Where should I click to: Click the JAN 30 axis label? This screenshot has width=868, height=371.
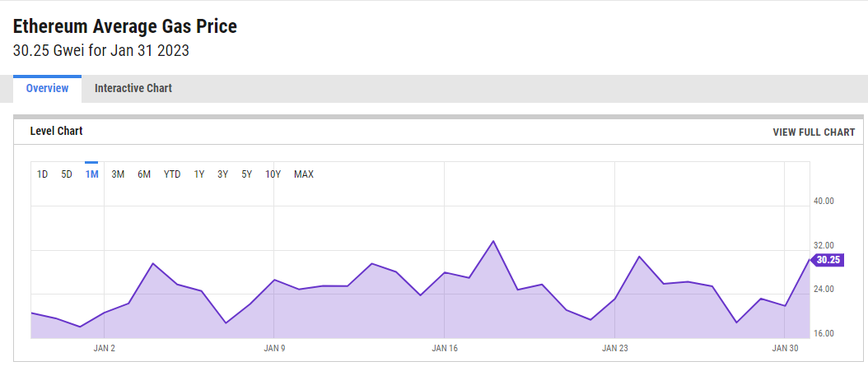[x=786, y=348]
